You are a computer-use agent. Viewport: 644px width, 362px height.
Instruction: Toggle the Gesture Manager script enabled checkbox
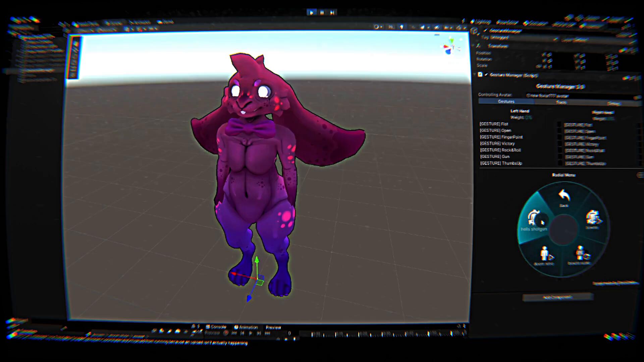pyautogui.click(x=486, y=75)
